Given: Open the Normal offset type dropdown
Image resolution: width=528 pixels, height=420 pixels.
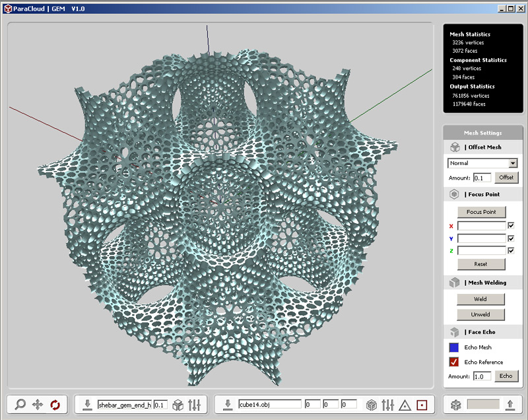Looking at the screenshot, I should click(513, 163).
